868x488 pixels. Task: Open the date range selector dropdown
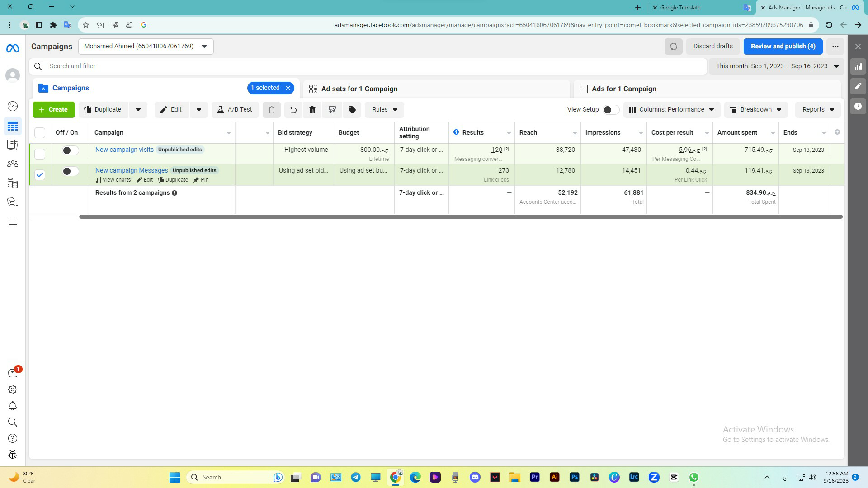point(777,66)
